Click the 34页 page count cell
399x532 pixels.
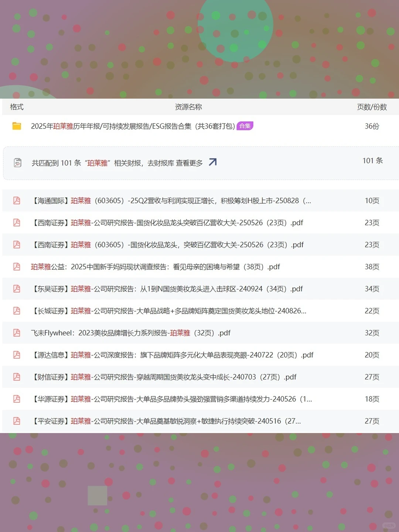pos(372,289)
